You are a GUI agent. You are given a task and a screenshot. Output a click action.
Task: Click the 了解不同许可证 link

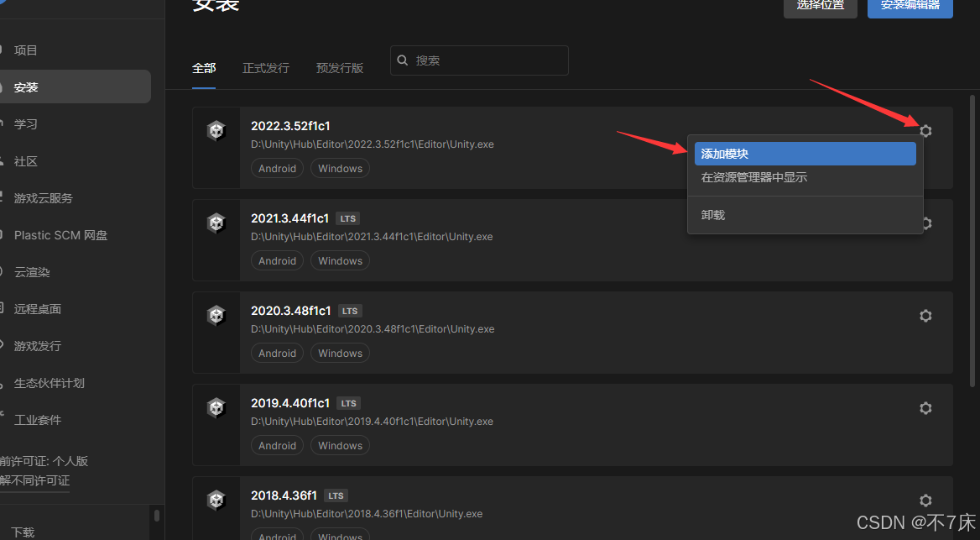35,480
